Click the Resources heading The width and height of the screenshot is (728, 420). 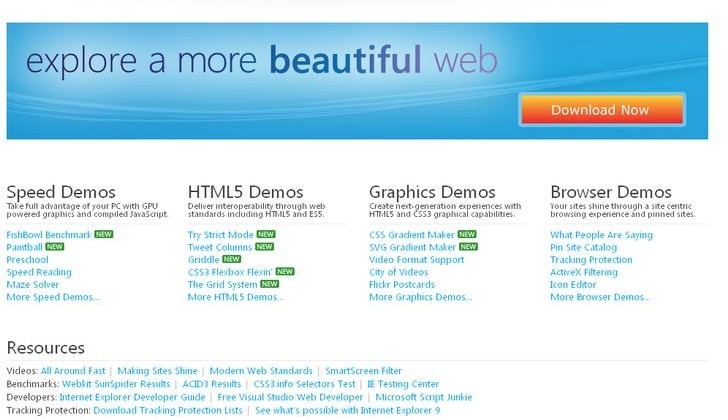[x=46, y=348]
